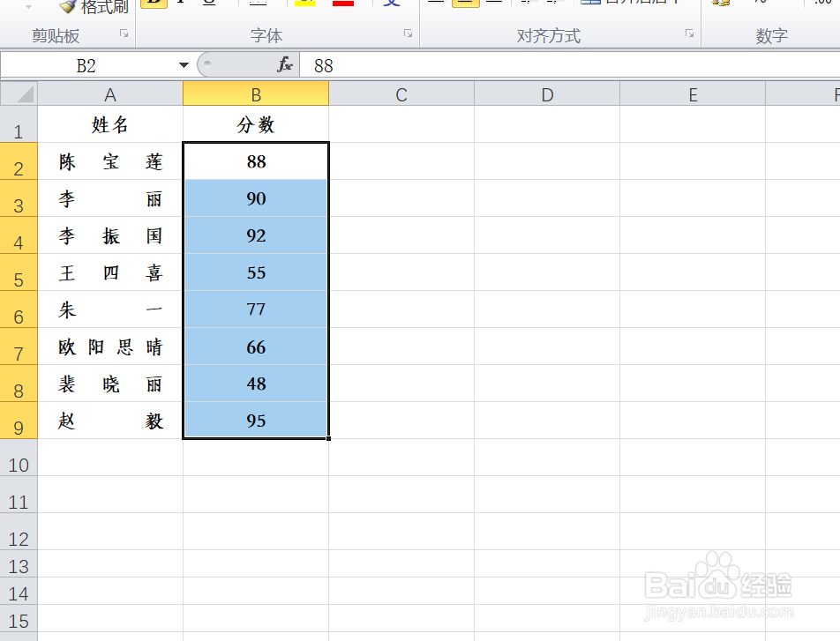Select row 1 header
This screenshot has width=840, height=641.
click(19, 124)
